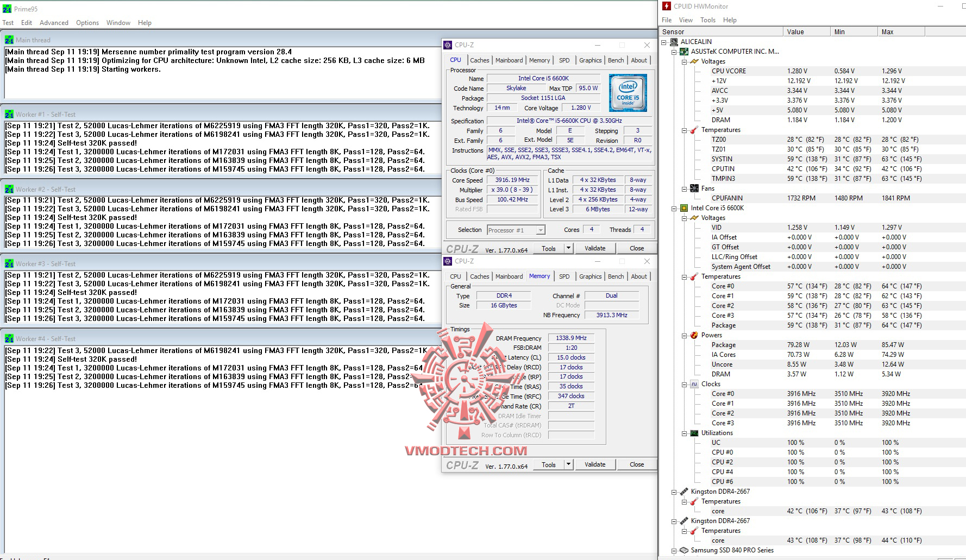Click the ASUSTeK motherboard icon
This screenshot has width=966, height=560.
click(684, 52)
